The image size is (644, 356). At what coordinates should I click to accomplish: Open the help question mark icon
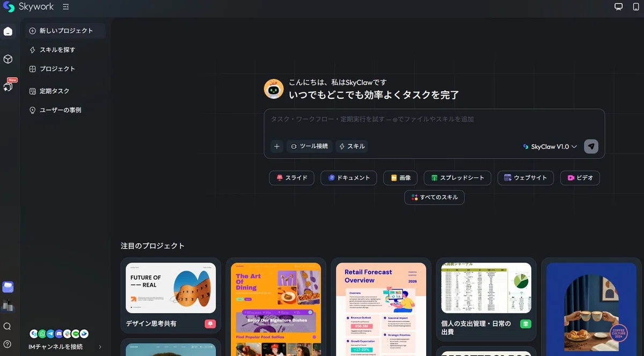(x=7, y=344)
